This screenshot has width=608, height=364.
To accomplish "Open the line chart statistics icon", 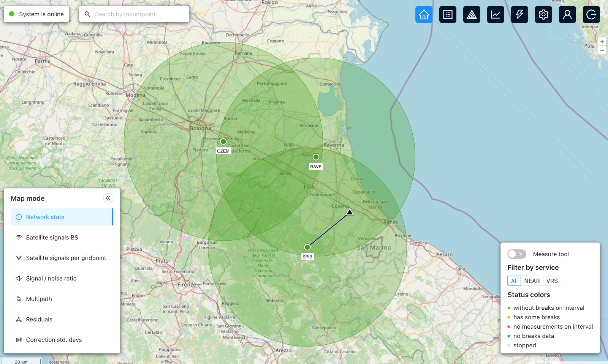I will pyautogui.click(x=496, y=15).
